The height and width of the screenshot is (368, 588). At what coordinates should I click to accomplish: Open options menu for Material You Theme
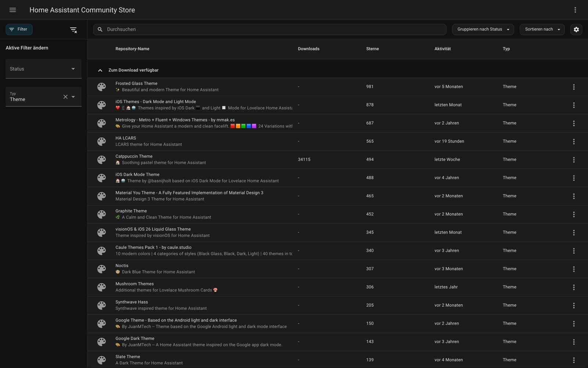coord(574,196)
